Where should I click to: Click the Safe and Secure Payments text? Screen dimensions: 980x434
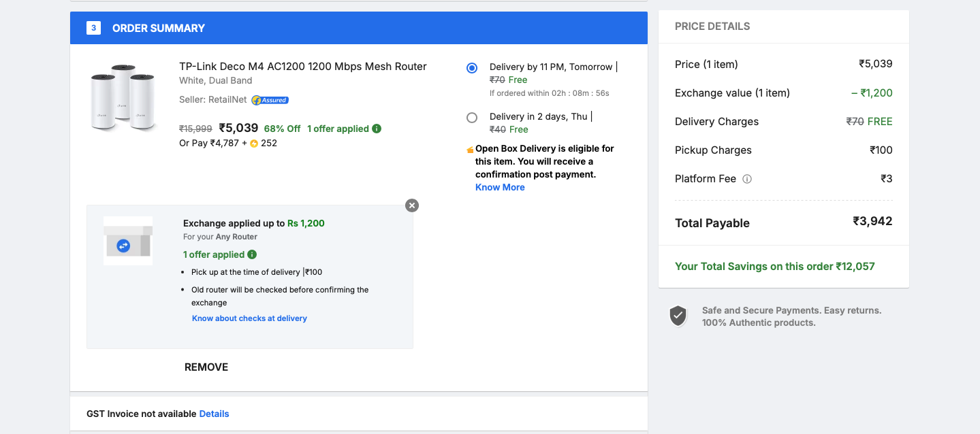coord(791,316)
